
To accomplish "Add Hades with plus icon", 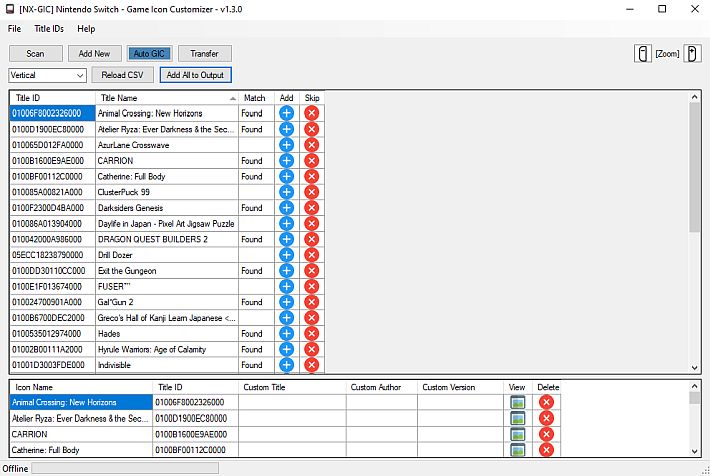I will (286, 333).
